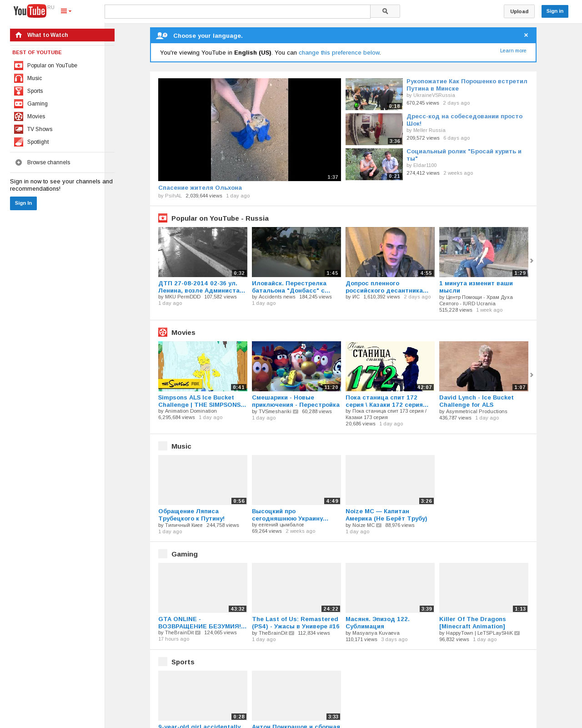The image size is (582, 728).
Task: Open the Masyanya Kuvaeva channel link
Action: (x=376, y=633)
